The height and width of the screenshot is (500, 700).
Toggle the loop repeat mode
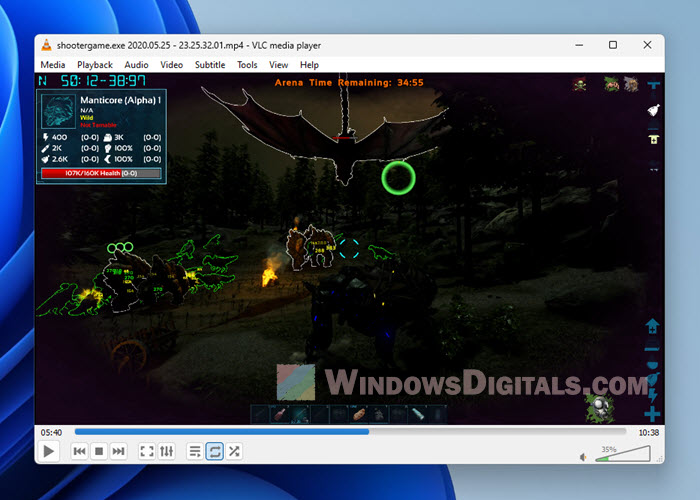215,451
